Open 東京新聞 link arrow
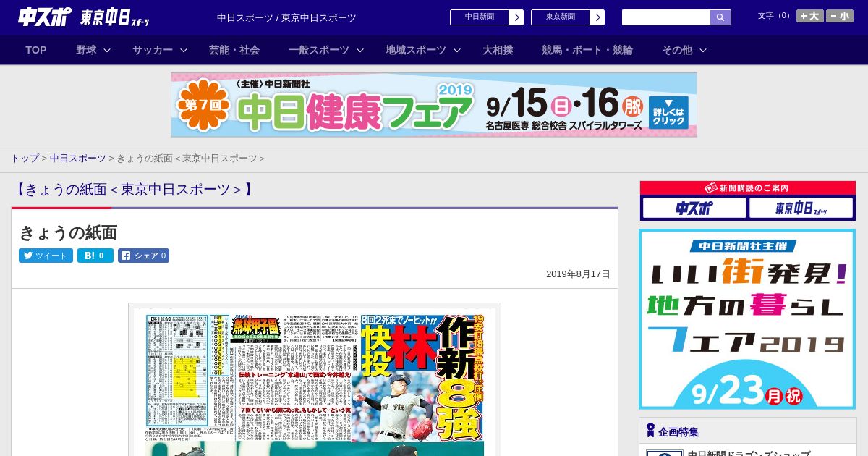 coord(597,17)
